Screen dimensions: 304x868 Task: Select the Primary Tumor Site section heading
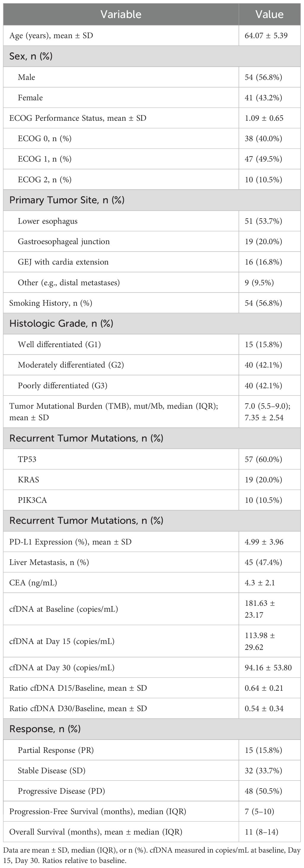point(67,200)
